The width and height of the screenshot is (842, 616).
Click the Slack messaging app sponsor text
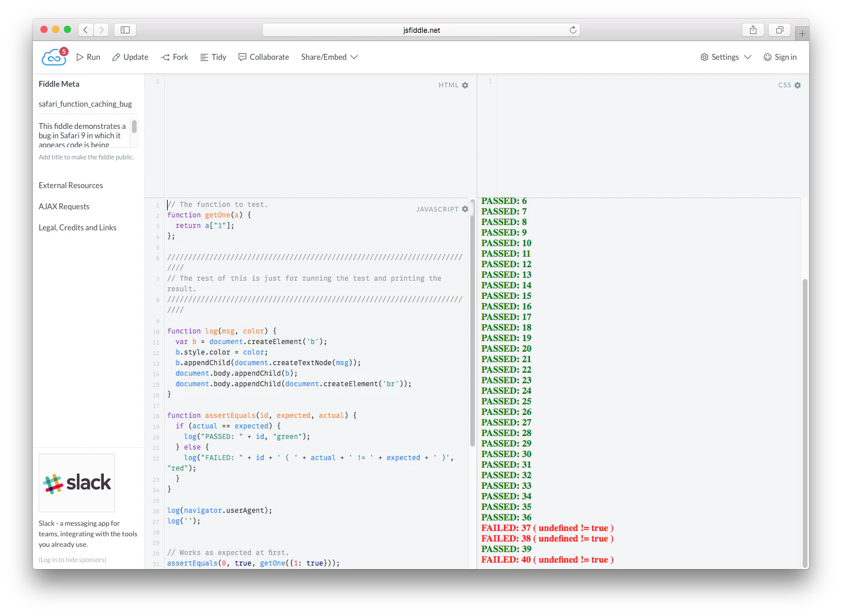(88, 534)
